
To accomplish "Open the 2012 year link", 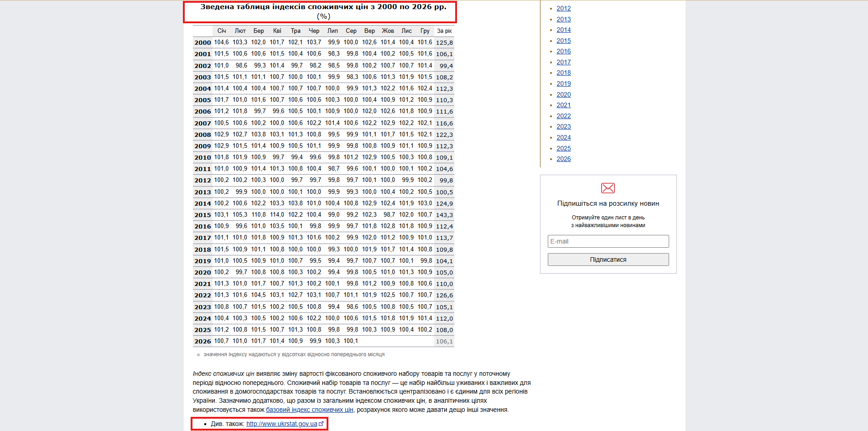I will [563, 8].
